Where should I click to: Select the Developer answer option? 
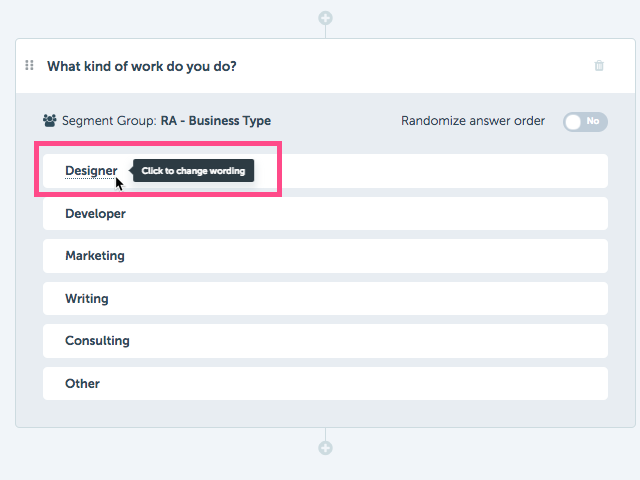coord(325,213)
